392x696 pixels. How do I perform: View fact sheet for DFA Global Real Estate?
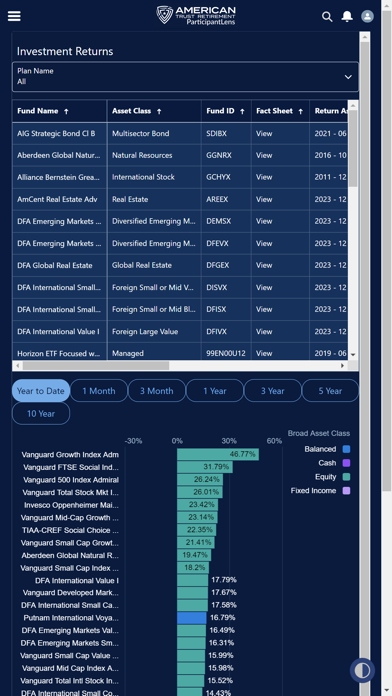[x=264, y=265]
